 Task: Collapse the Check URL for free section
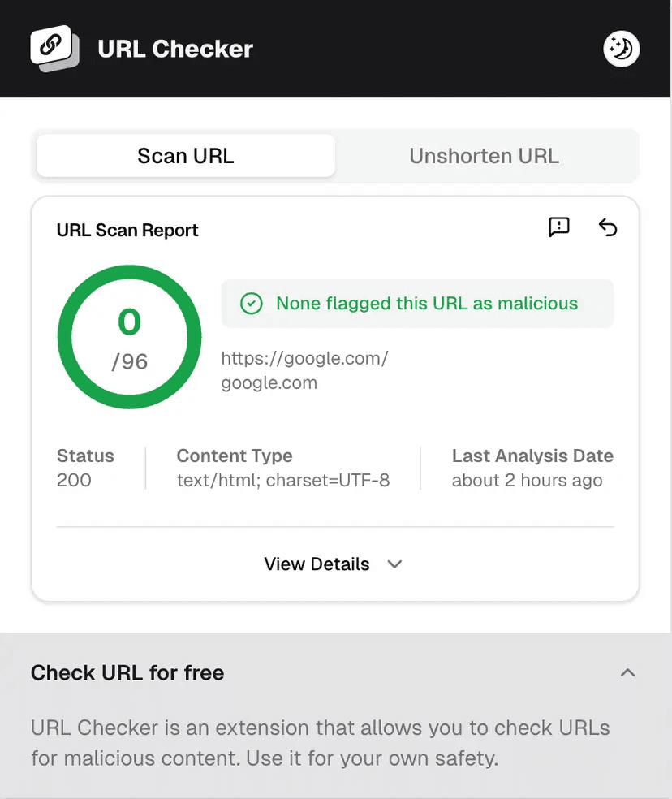(627, 672)
